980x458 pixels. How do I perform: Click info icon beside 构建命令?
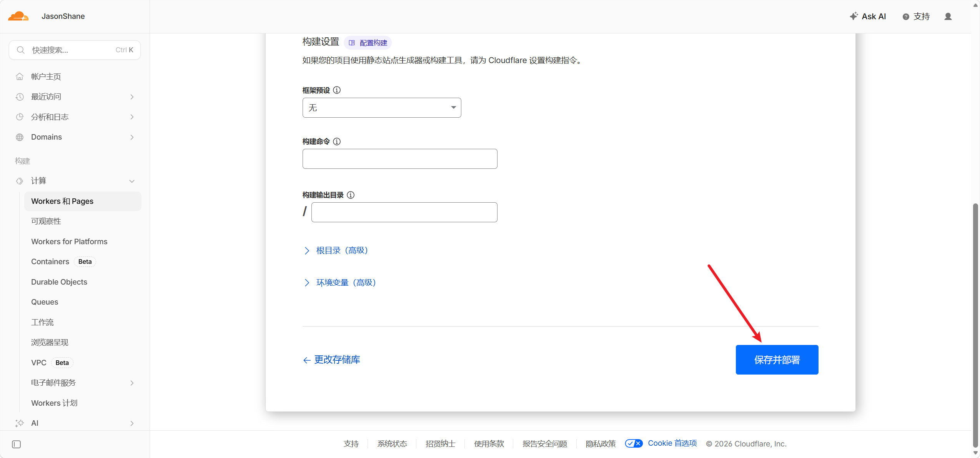coord(337,142)
